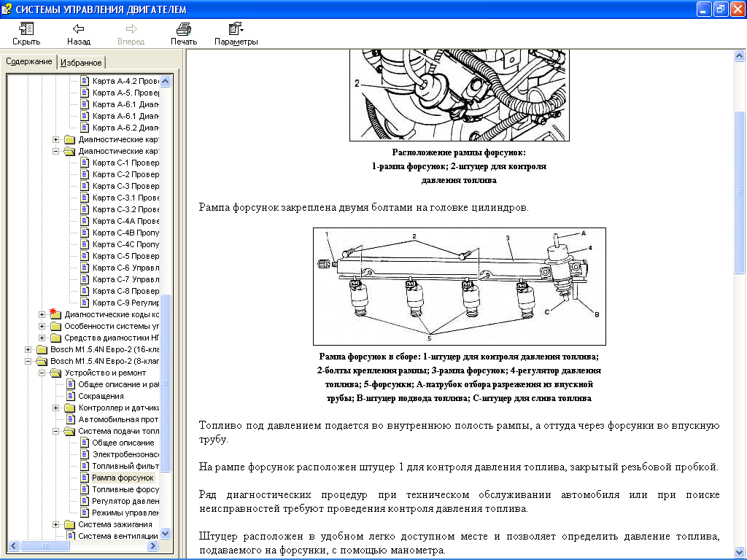Expand Система зажигания node
The height and width of the screenshot is (560, 747).
(x=55, y=524)
